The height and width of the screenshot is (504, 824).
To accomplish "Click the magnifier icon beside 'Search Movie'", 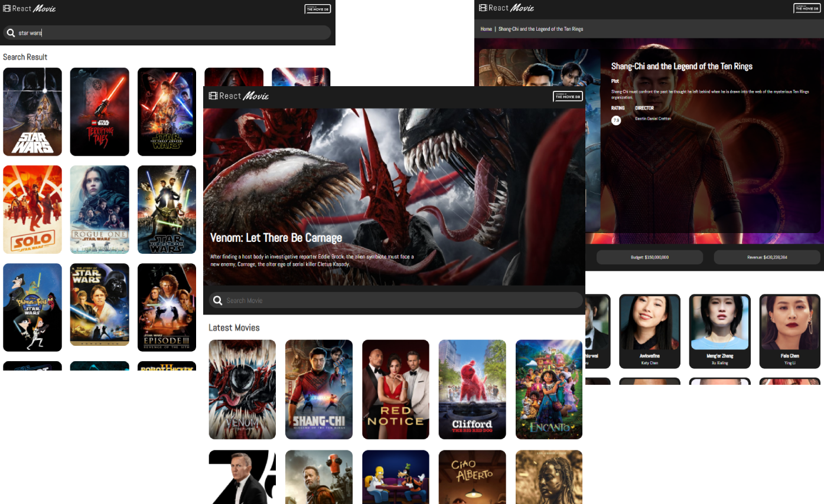I will coord(218,300).
